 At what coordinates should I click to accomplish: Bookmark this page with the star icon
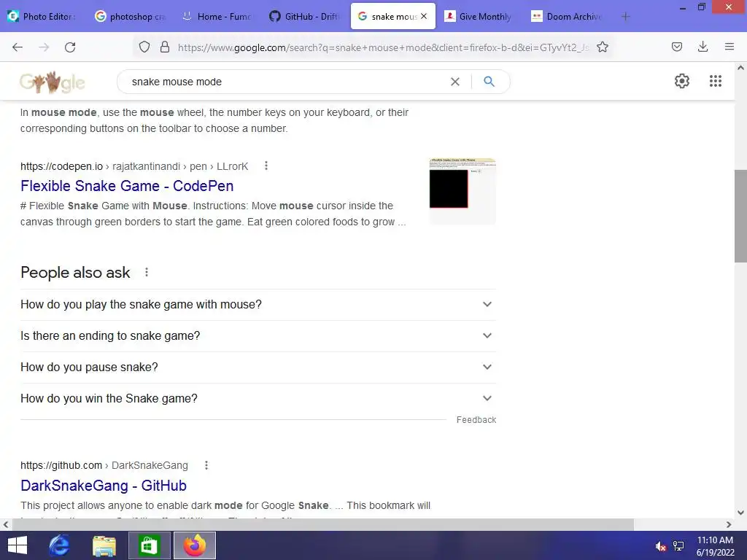[602, 47]
